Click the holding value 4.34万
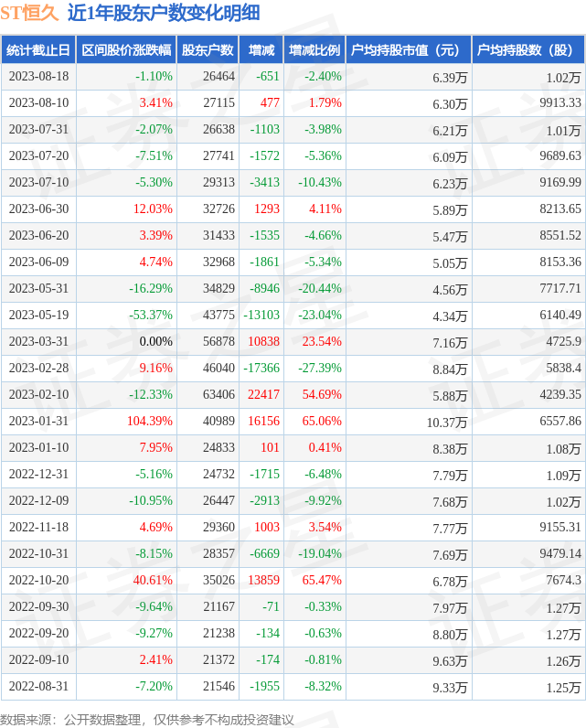Screen dimensions: 586x728 [450, 316]
